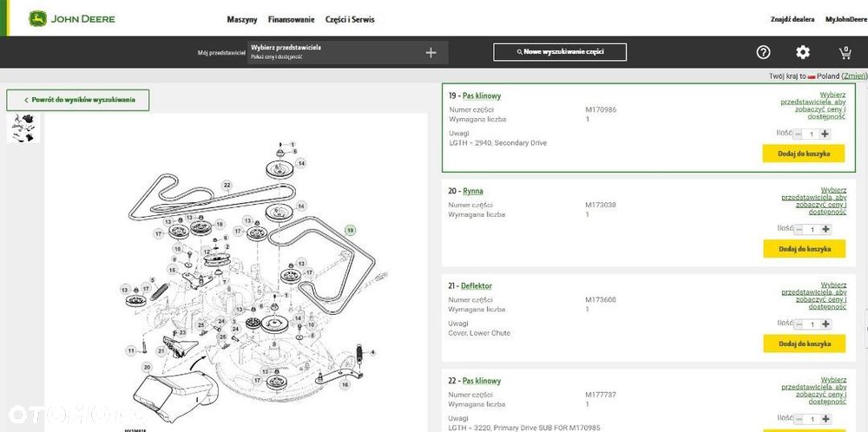Click Nowe wyszukiwanie części search button
This screenshot has height=432, width=868.
point(560,52)
